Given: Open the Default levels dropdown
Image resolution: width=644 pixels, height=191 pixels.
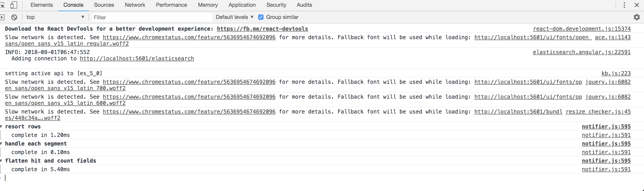Looking at the screenshot, I should point(234,17).
